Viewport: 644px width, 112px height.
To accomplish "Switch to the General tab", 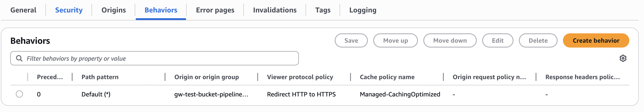I will pyautogui.click(x=23, y=10).
